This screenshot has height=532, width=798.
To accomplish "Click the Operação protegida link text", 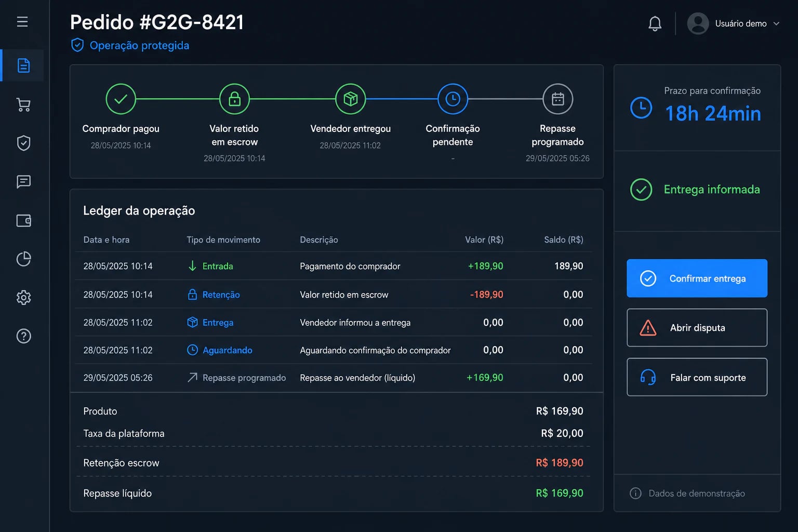I will [x=139, y=46].
